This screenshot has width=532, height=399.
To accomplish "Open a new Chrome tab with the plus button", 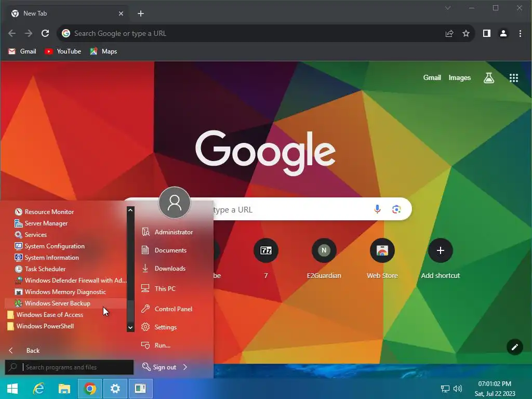I will (141, 14).
